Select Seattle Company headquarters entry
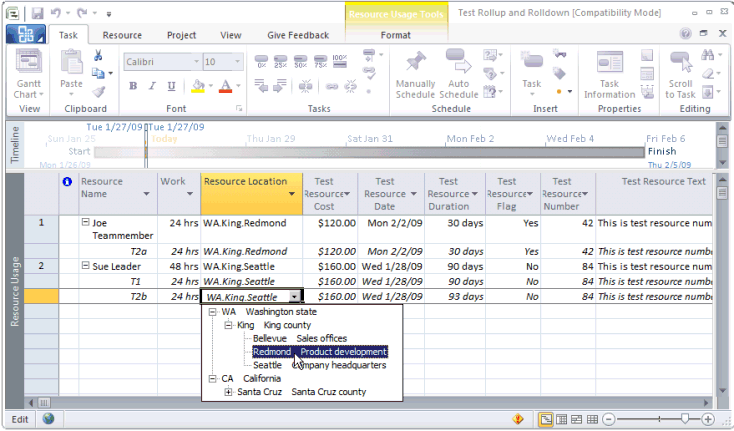 click(x=319, y=365)
